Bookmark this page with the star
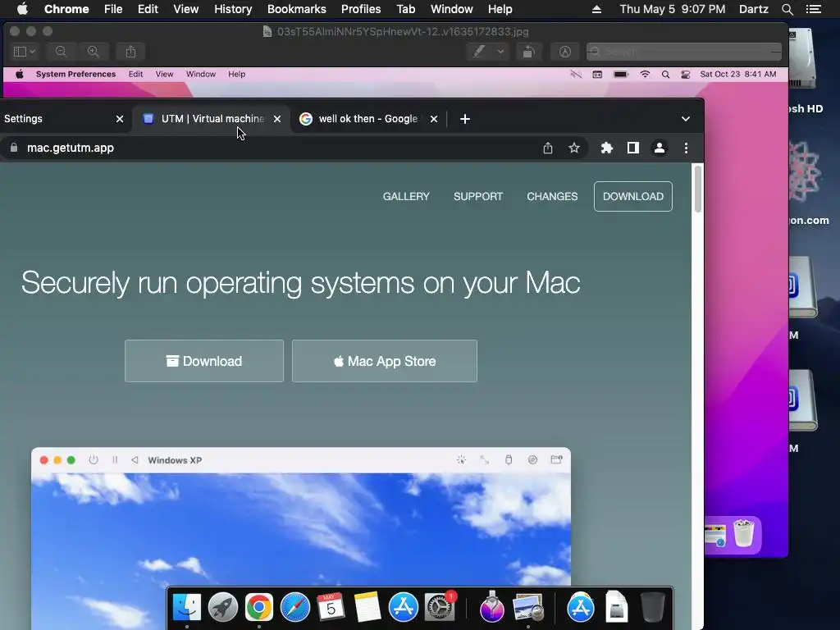The width and height of the screenshot is (840, 630). pos(573,148)
